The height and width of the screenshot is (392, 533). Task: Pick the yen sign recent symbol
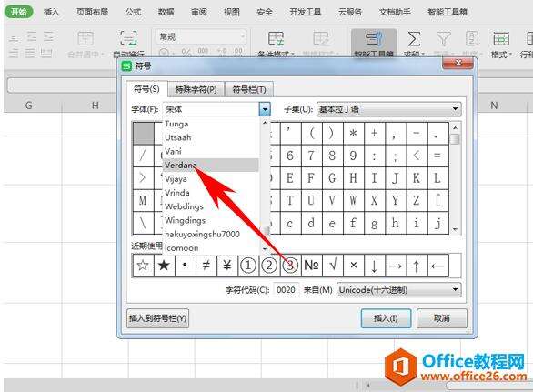pyautogui.click(x=227, y=265)
